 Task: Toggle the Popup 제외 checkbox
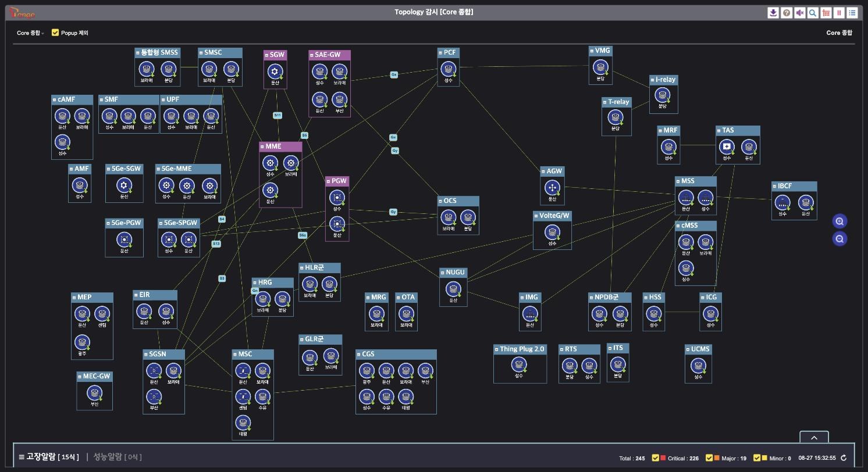(55, 33)
